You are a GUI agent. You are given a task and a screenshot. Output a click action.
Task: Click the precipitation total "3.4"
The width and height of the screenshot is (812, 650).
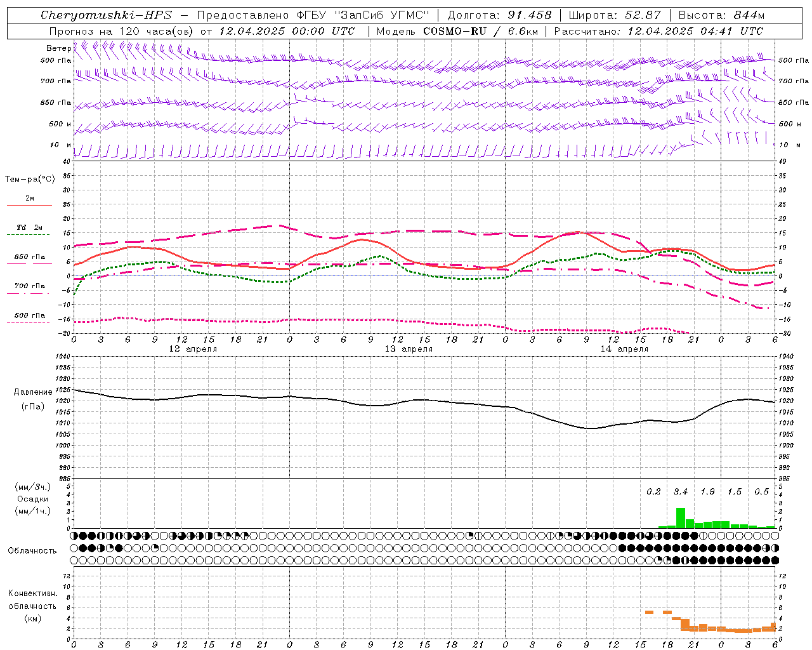[681, 492]
